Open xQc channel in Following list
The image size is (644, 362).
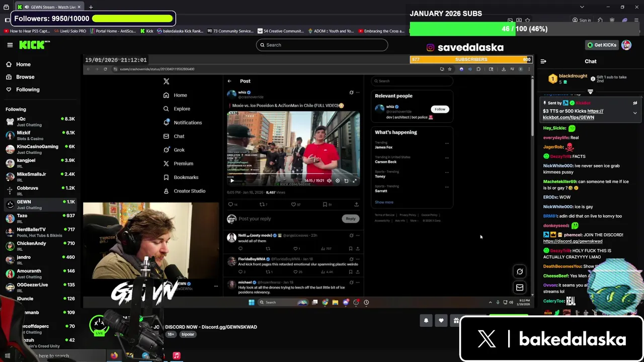point(40,121)
